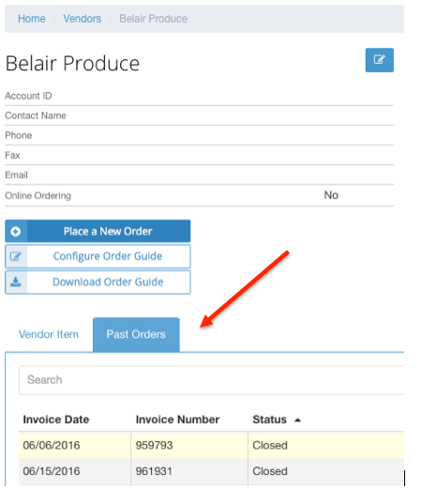422x504 pixels.
Task: Click invoice number 959793
Action: click(154, 445)
